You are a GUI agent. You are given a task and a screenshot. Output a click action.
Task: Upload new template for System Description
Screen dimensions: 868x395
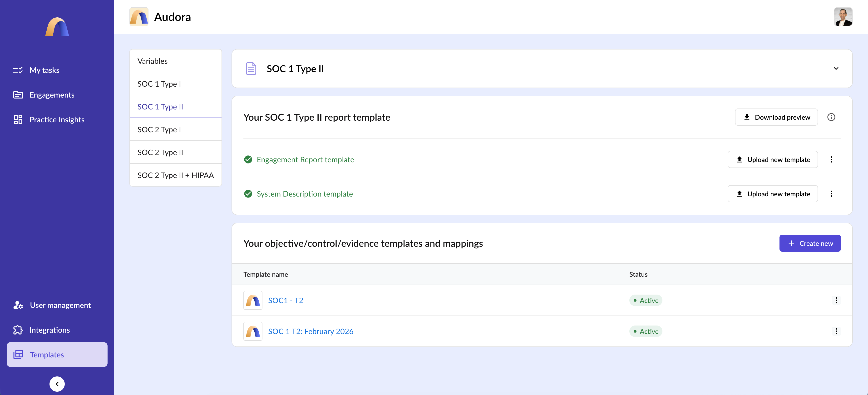click(772, 194)
